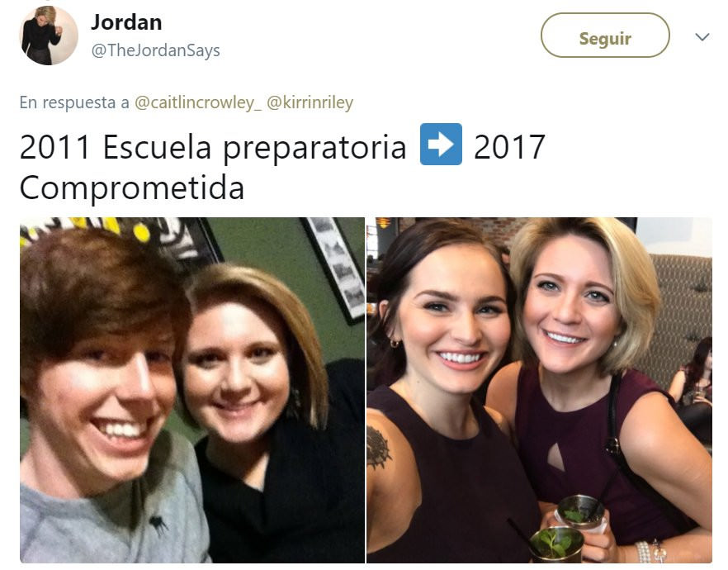
Task: Open the left 2011 photo
Action: [192, 390]
